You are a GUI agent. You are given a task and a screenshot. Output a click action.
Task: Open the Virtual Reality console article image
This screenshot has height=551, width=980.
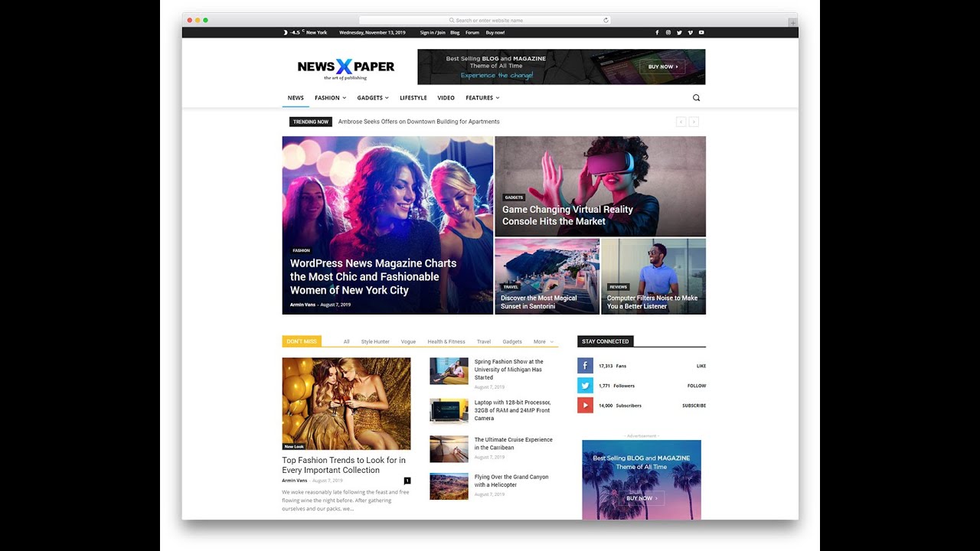(600, 187)
